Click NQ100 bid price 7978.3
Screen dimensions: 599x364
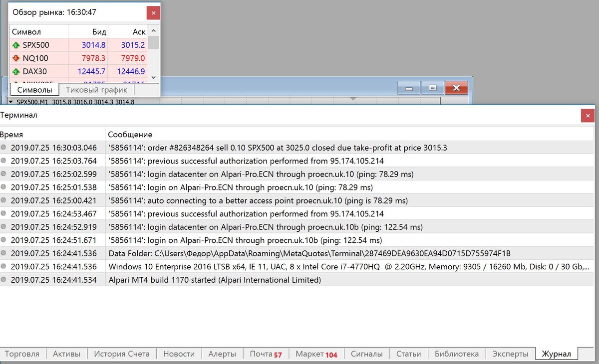tap(94, 58)
